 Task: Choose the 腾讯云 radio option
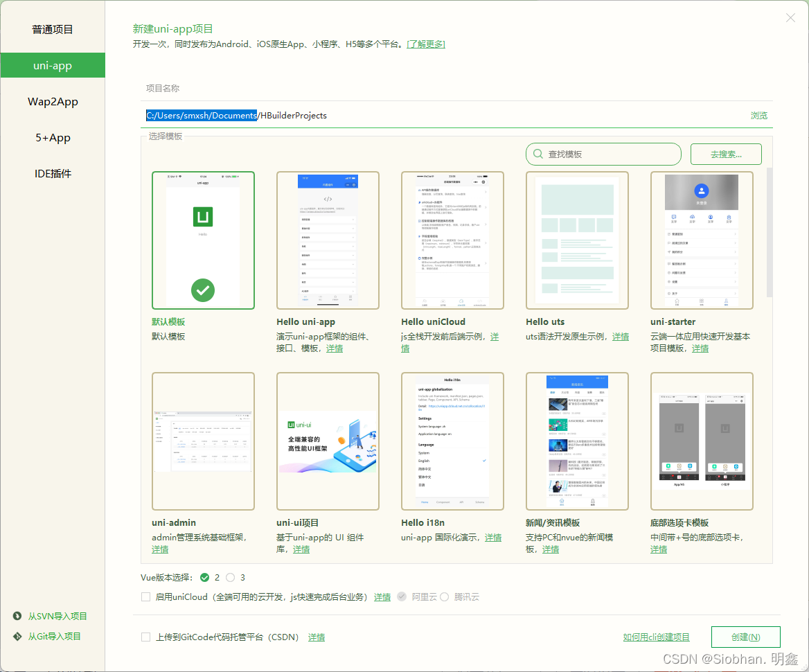[444, 597]
